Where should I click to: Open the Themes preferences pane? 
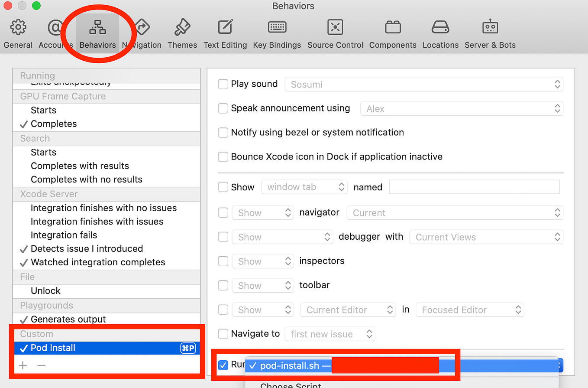[182, 33]
